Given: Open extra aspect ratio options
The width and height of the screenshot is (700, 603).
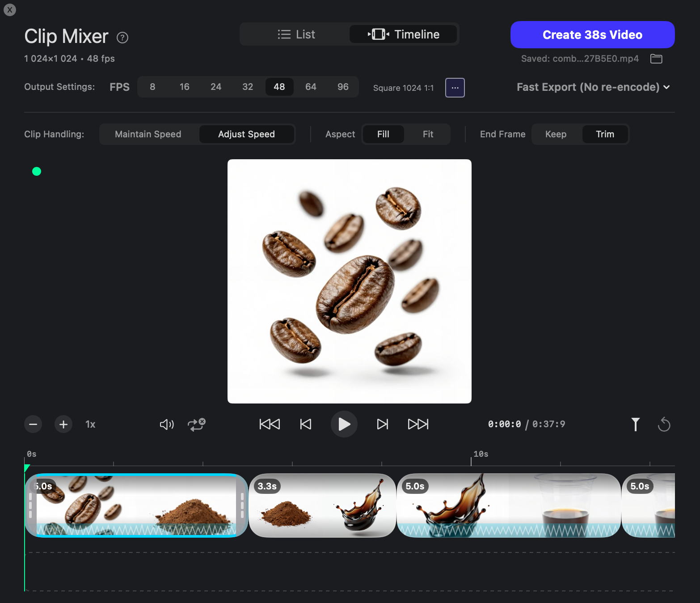Looking at the screenshot, I should 455,88.
